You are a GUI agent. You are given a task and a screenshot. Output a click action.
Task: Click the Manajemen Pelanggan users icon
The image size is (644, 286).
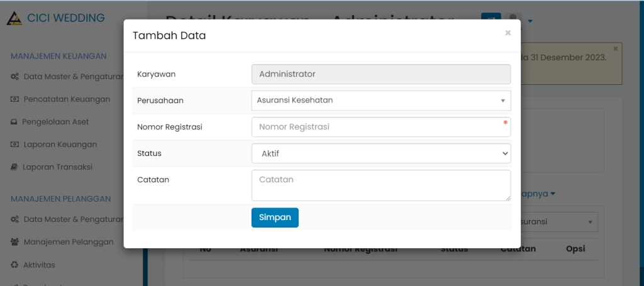coord(15,242)
